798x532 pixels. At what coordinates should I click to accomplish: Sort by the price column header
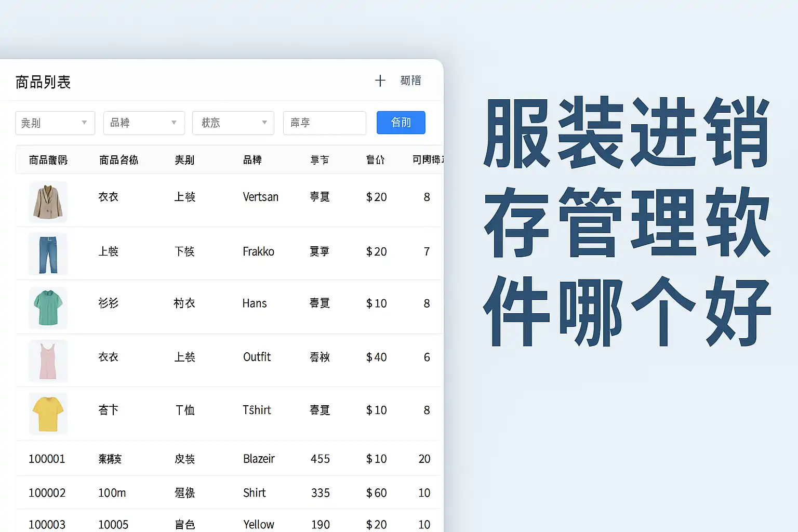point(375,160)
